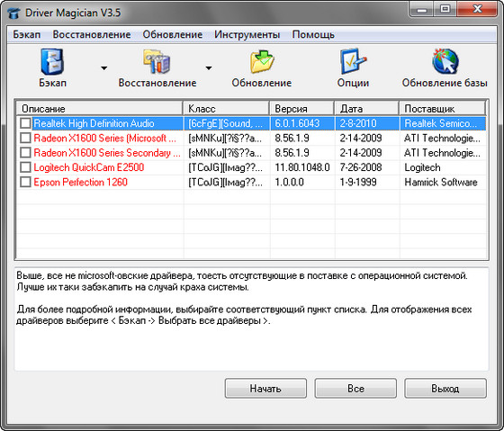The width and height of the screenshot is (504, 431).
Task: Click the Восстановление toolbar icon
Action: pyautogui.click(x=157, y=61)
